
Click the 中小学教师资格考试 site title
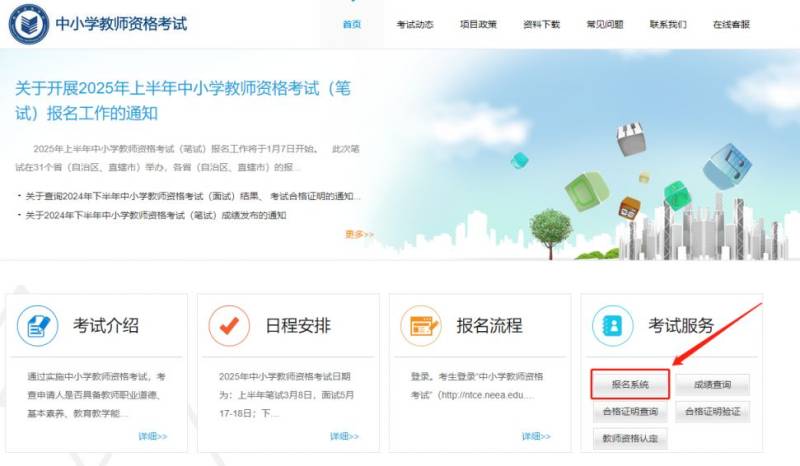point(121,23)
